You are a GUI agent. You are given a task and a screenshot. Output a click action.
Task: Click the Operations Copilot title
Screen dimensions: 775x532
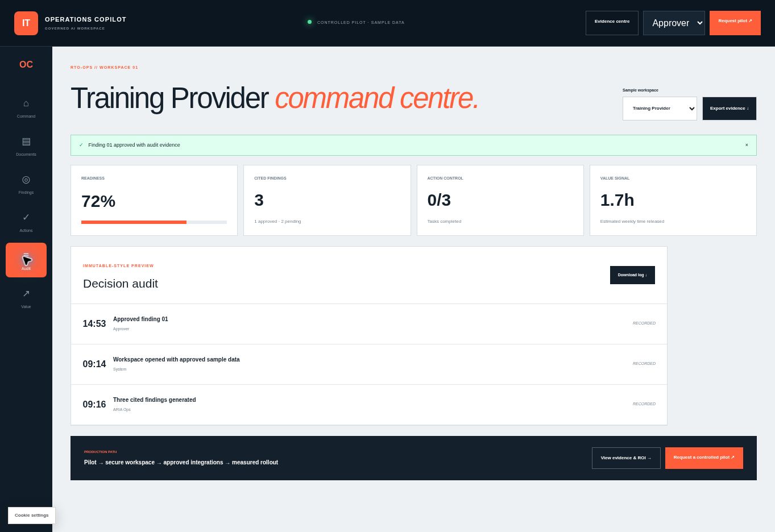(86, 19)
